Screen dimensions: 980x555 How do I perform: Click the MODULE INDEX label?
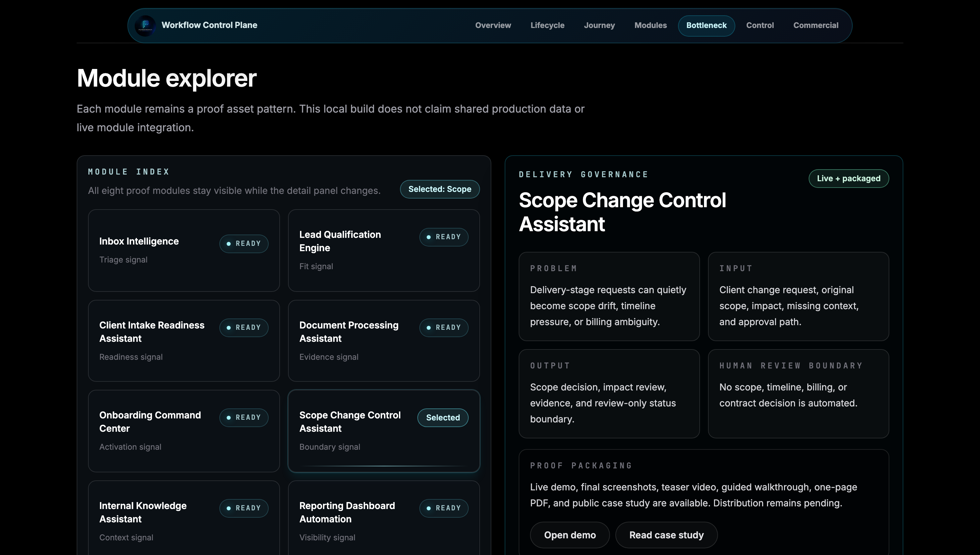129,172
